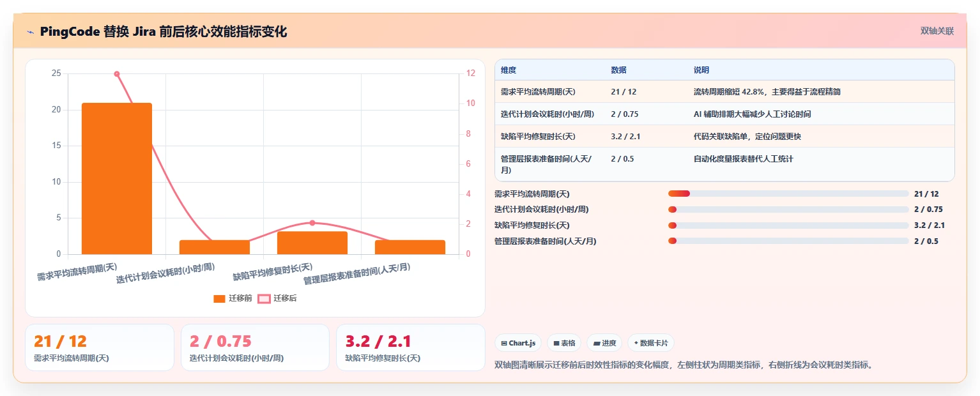Click the 2 / 0.75 stat card
Screen dimensions: 980x396
click(255, 347)
